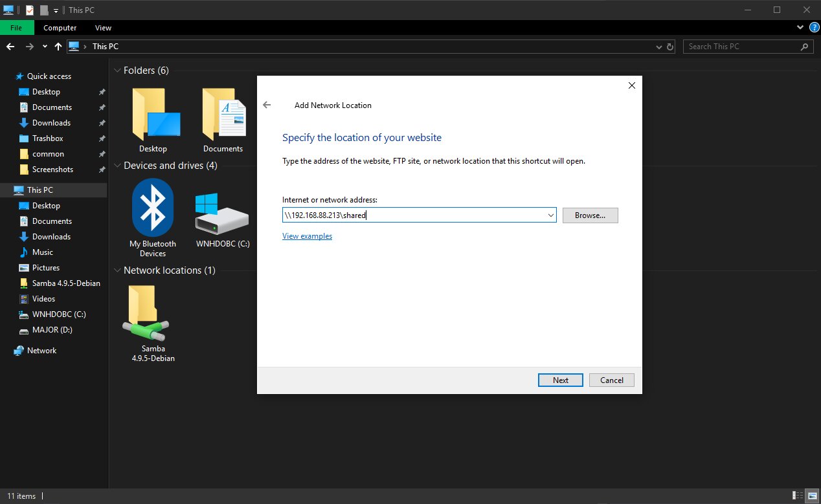Click the Browse... button

tap(590, 215)
